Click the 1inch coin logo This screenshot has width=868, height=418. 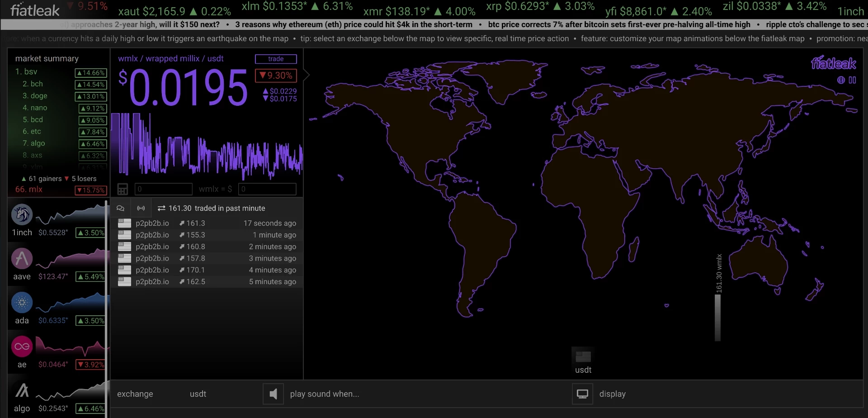[x=22, y=214]
